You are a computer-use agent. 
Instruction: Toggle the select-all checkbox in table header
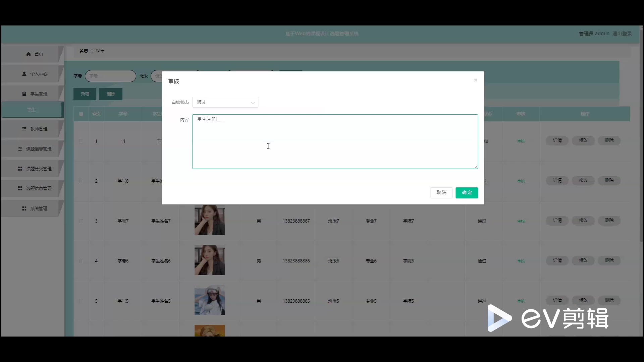coord(81,114)
